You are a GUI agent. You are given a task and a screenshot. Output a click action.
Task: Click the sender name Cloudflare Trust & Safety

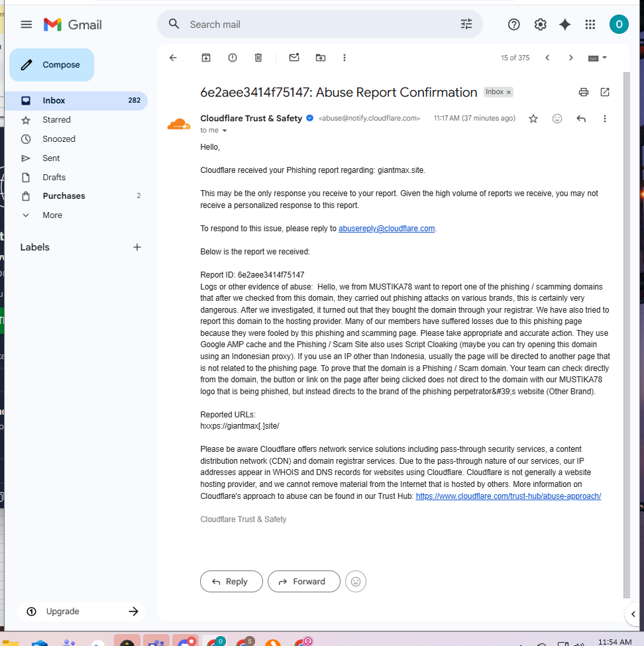(251, 118)
